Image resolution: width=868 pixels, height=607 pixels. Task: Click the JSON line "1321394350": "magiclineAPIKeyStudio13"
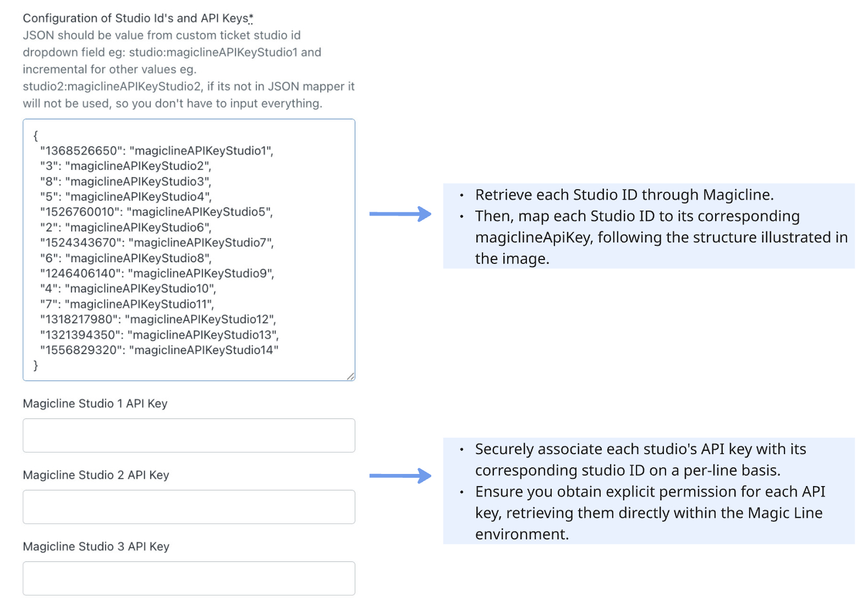[x=160, y=335]
